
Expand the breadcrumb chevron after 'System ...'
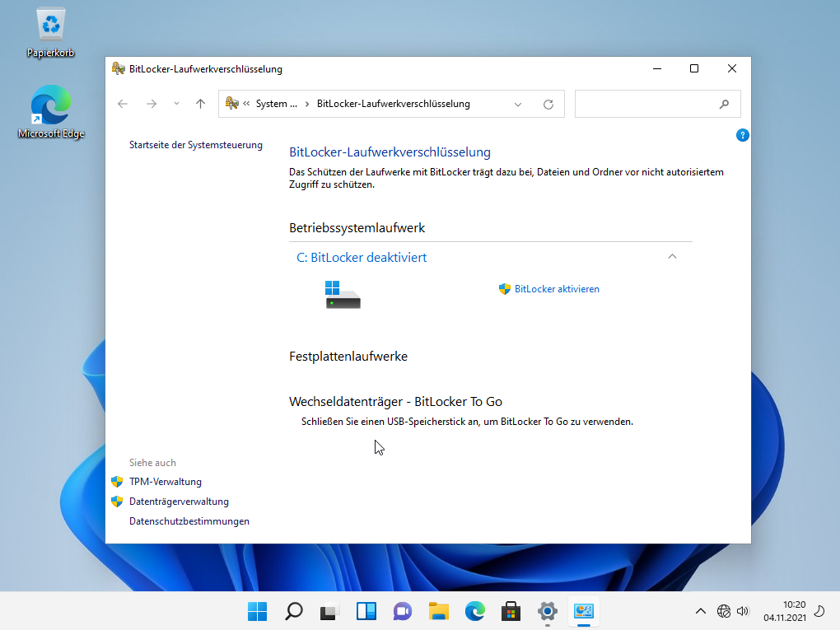click(307, 104)
